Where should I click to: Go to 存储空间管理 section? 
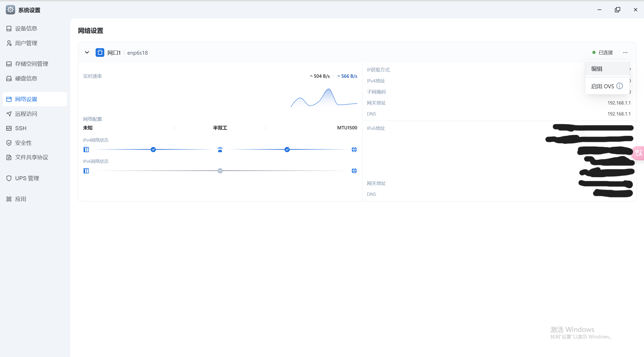click(x=31, y=64)
